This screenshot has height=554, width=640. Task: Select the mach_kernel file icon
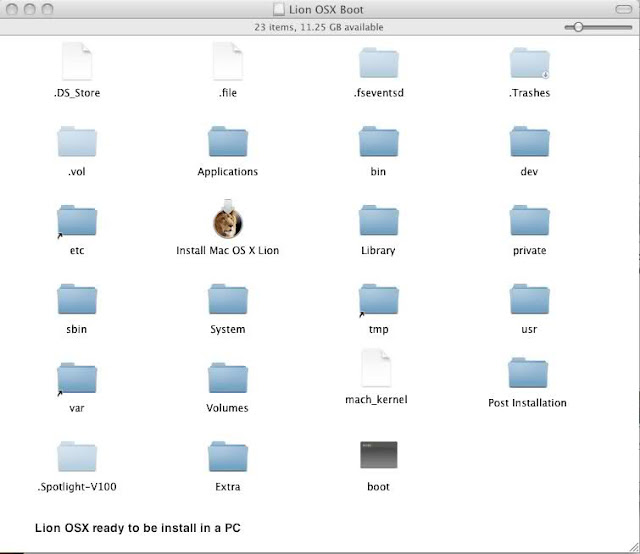point(376,368)
